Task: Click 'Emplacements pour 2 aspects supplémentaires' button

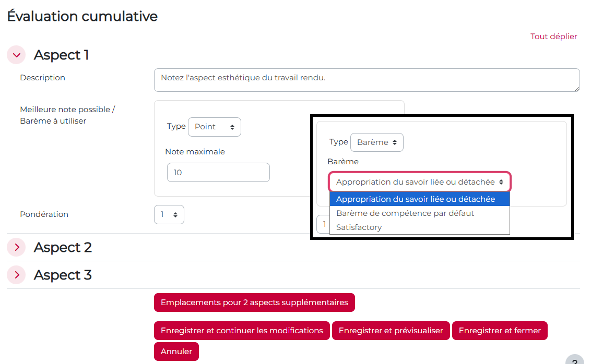Action: [254, 302]
